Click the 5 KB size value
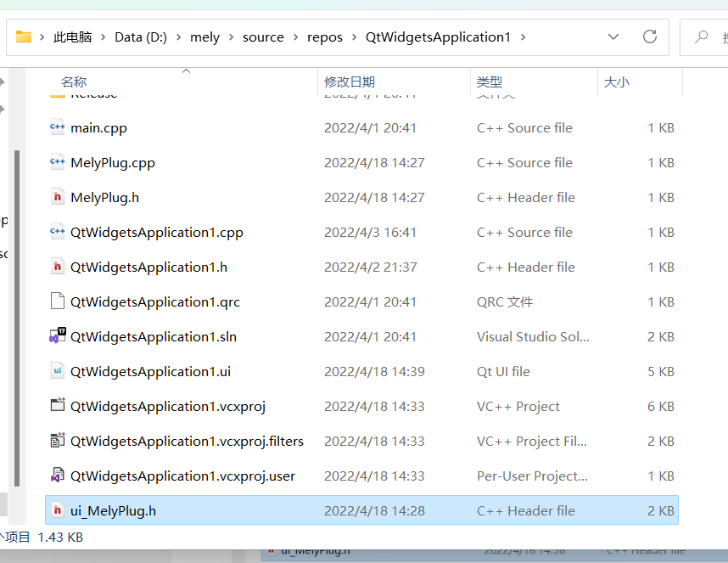The height and width of the screenshot is (563, 728). click(661, 372)
